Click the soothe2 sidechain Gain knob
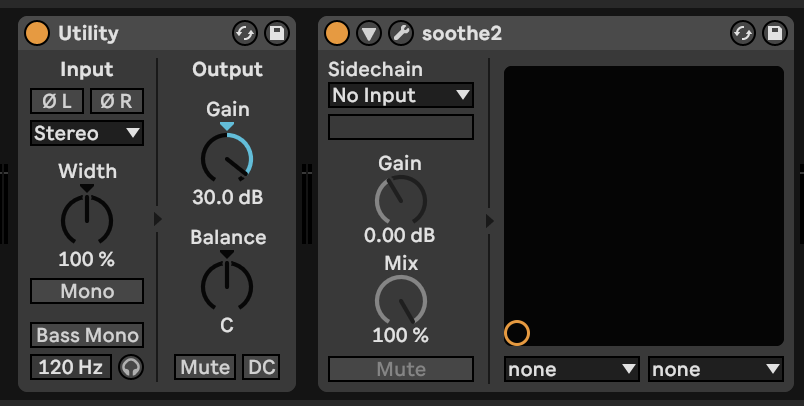The width and height of the screenshot is (804, 406). [x=400, y=200]
